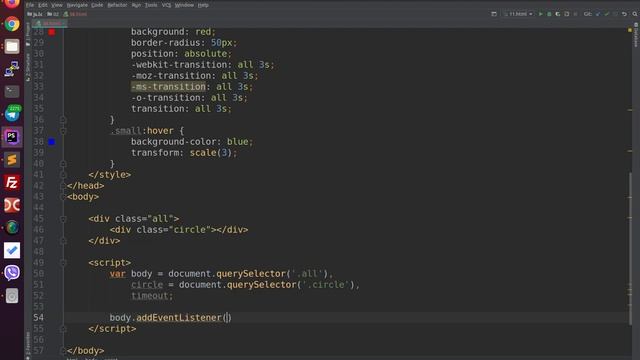Open Terminal from the dock
The width and height of the screenshot is (640, 360).
pyautogui.click(x=12, y=91)
